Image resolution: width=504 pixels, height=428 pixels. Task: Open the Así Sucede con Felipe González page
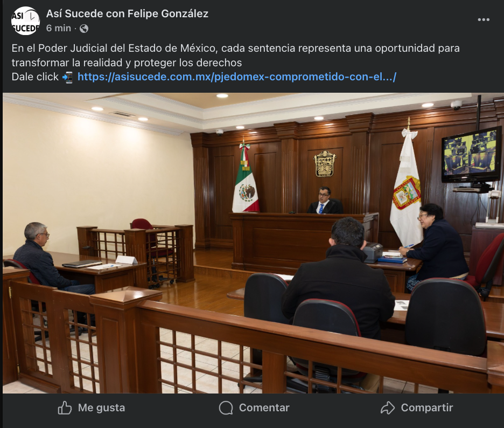(127, 13)
